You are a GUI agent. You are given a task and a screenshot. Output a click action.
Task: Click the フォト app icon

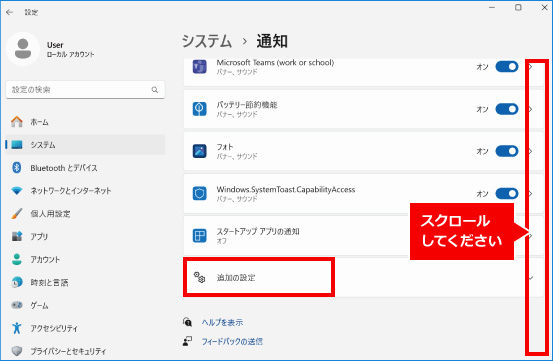tap(200, 151)
